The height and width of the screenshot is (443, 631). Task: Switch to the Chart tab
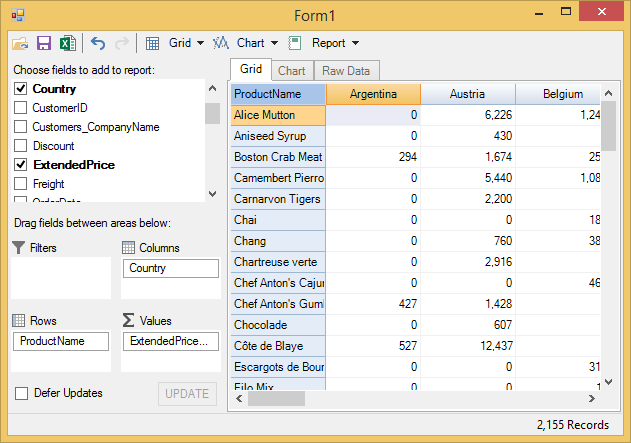pyautogui.click(x=292, y=71)
